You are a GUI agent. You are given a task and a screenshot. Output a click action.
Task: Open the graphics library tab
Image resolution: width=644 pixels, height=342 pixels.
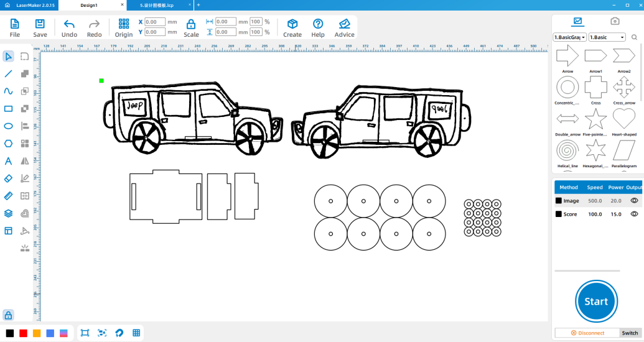[577, 21]
